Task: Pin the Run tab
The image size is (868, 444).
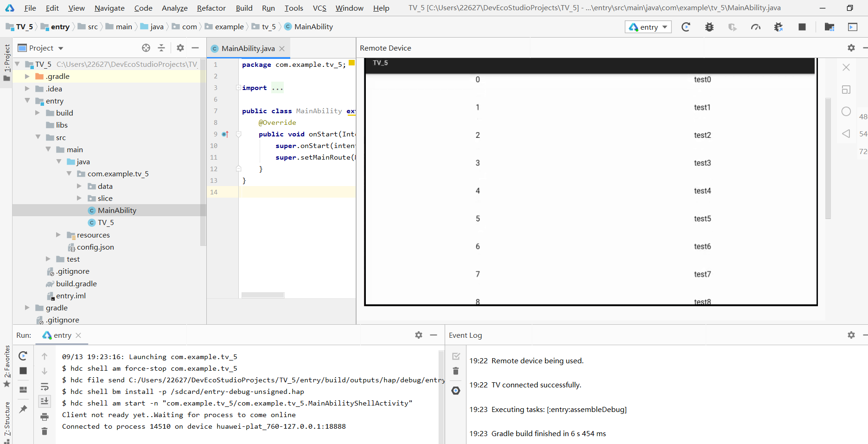Action: pos(23,409)
